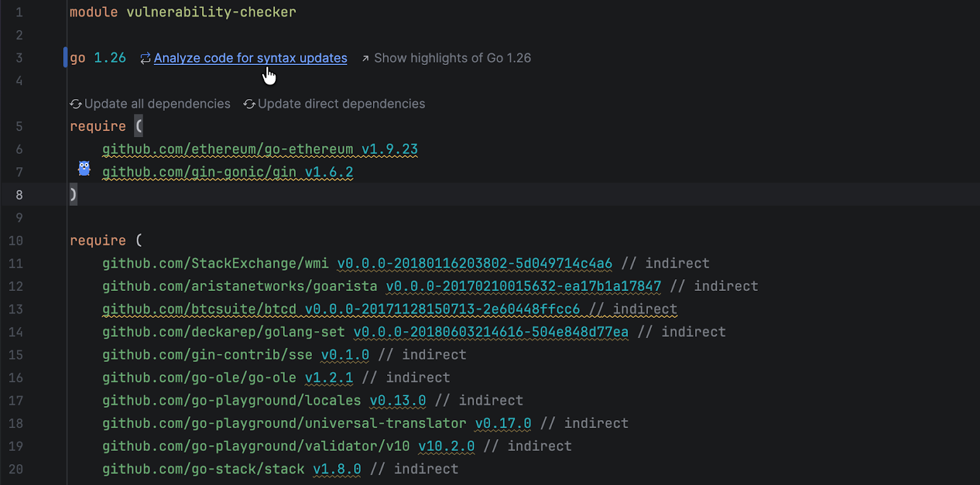Click the StackExchange/wmi version string
The image size is (980, 485).
click(x=474, y=263)
